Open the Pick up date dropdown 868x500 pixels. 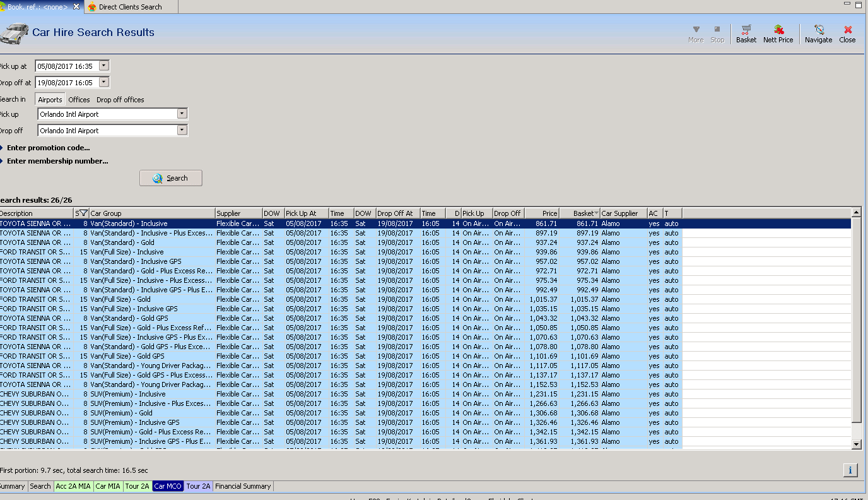[104, 66]
